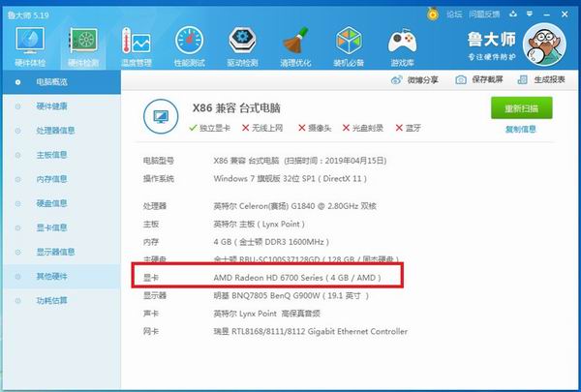This screenshot has height=392, width=581.
Task: Select 显卡信息 in the sidebar
Action: pyautogui.click(x=62, y=227)
